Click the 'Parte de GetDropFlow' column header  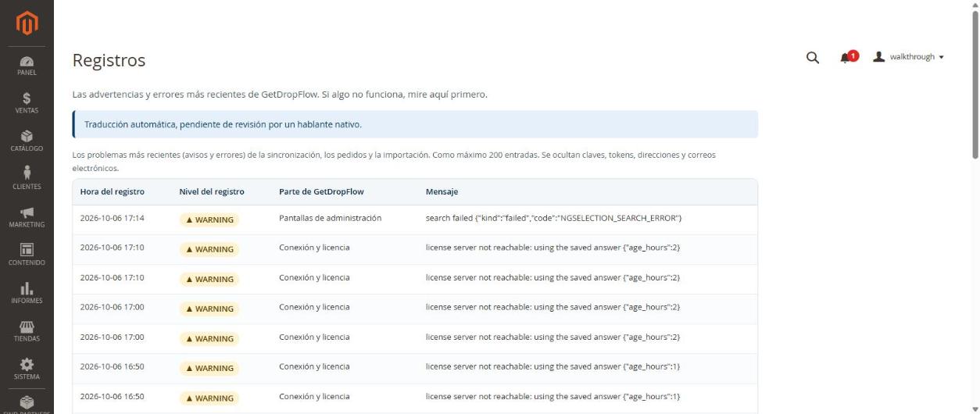(321, 191)
